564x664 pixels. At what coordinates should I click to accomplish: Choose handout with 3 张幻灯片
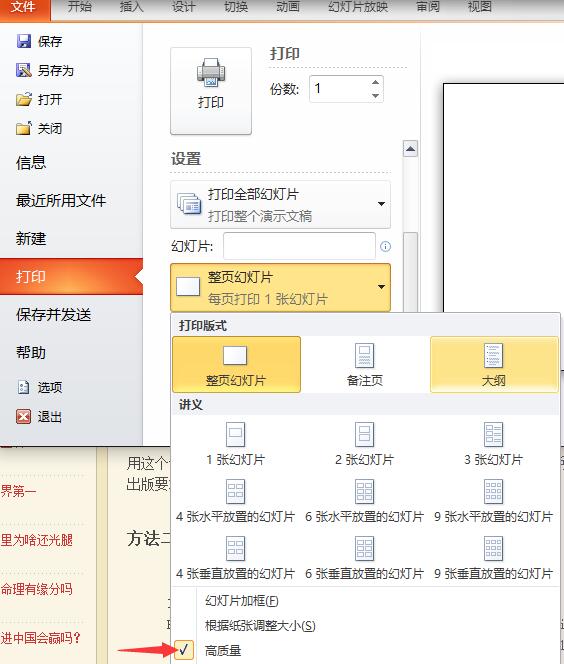(494, 444)
